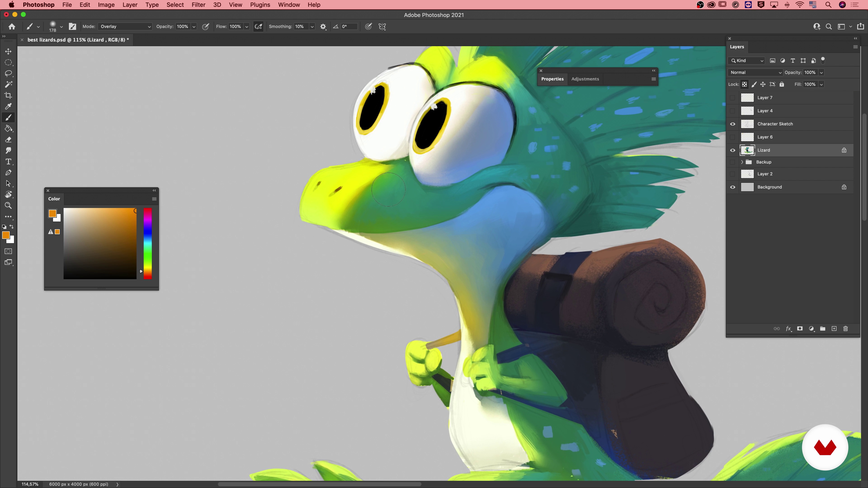Toggle airbrush build-up effect
Screen dimensions: 868x488
(258, 27)
